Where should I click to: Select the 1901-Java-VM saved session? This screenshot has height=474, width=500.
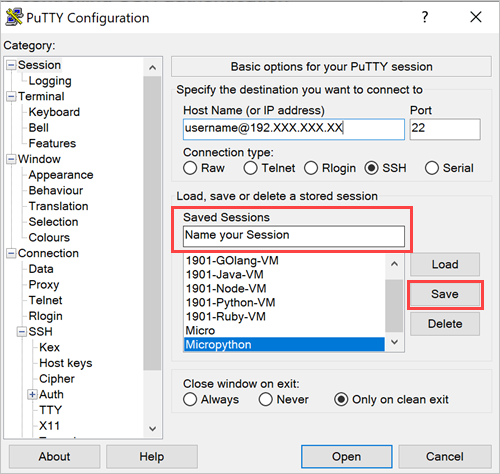pyautogui.click(x=284, y=274)
